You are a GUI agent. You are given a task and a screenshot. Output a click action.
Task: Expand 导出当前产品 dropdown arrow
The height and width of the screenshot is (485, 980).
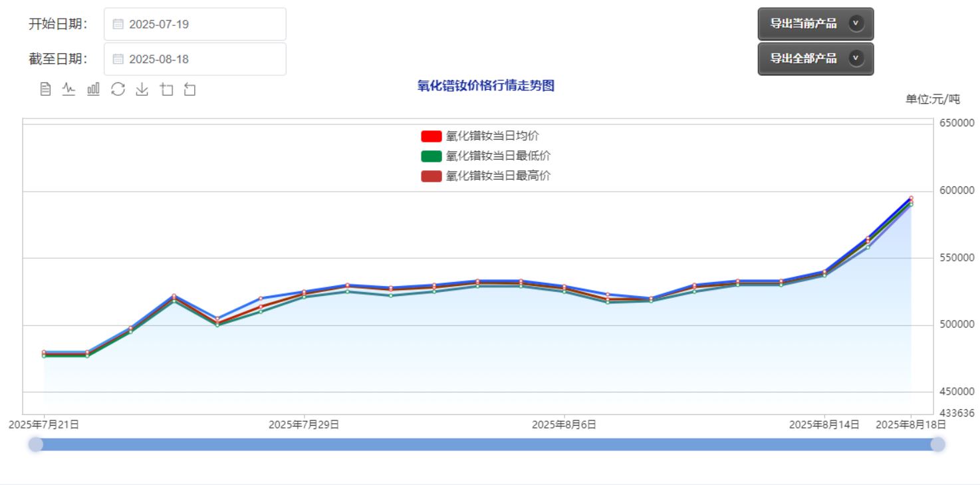856,24
